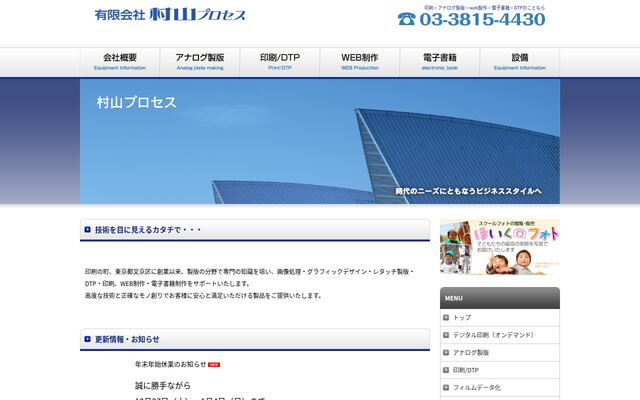Screen dimensions: 640x400
Task: Click the MENU sidebar header
Action: 500,298
